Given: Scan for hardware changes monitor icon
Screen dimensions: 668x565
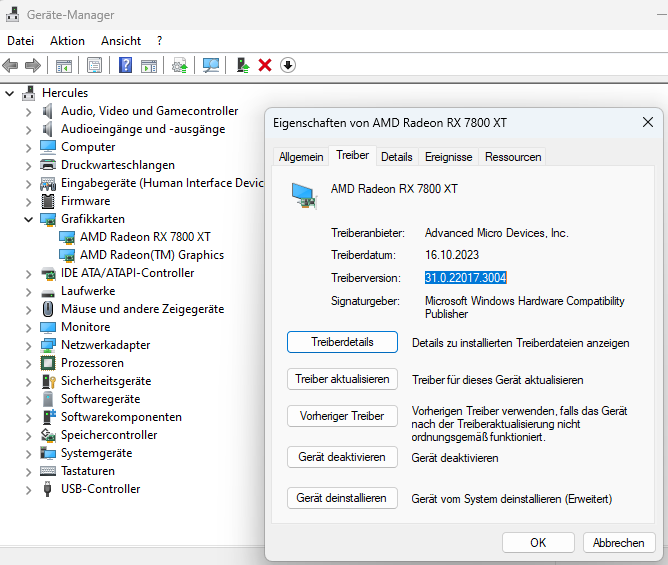Looking at the screenshot, I should 210,66.
